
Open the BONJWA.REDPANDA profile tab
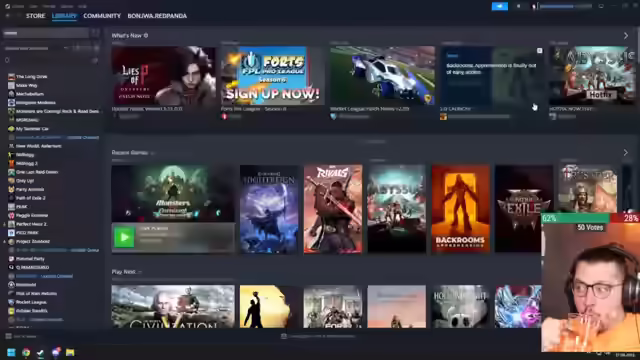(157, 16)
